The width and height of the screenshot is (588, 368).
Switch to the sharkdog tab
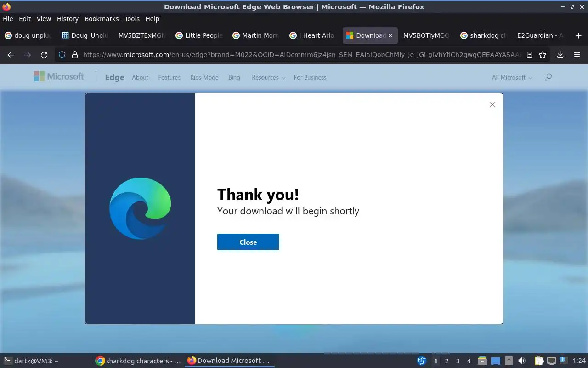pos(484,35)
